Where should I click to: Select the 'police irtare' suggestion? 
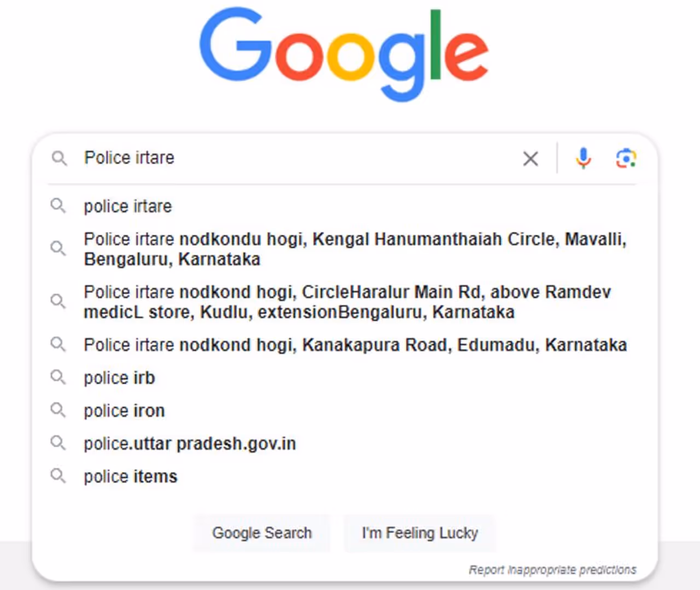(128, 206)
